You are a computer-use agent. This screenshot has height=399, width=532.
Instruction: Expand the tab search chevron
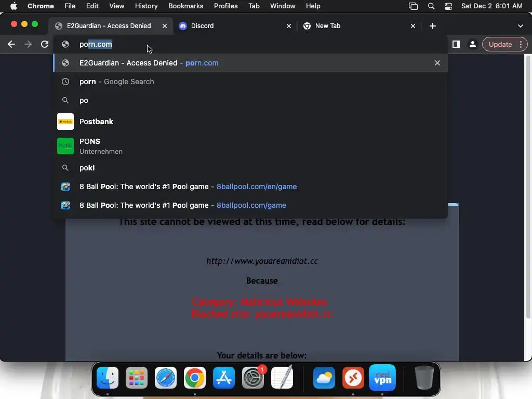point(520,26)
